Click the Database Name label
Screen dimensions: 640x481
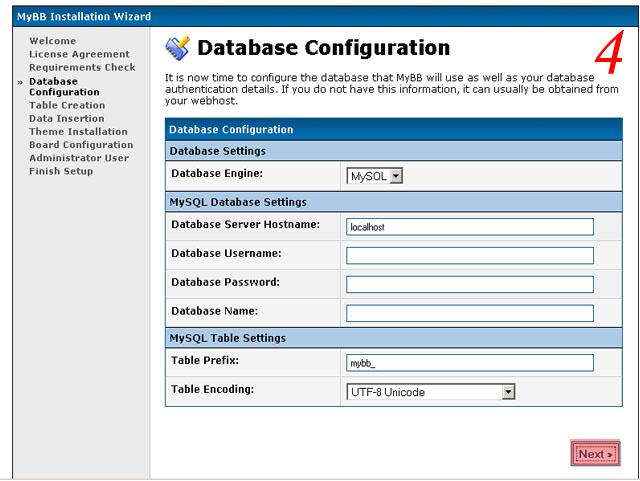click(x=214, y=311)
